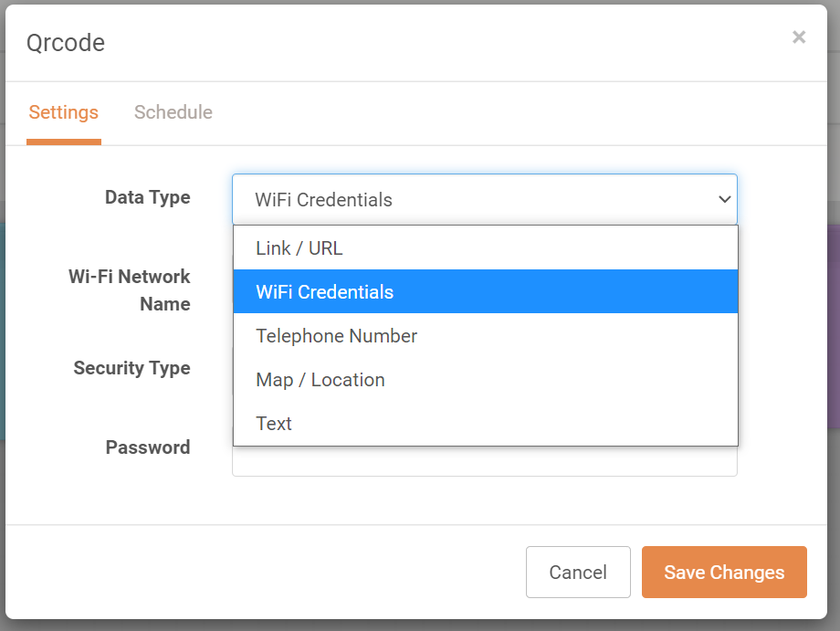
Task: Choose the Link / URL option
Action: click(486, 248)
